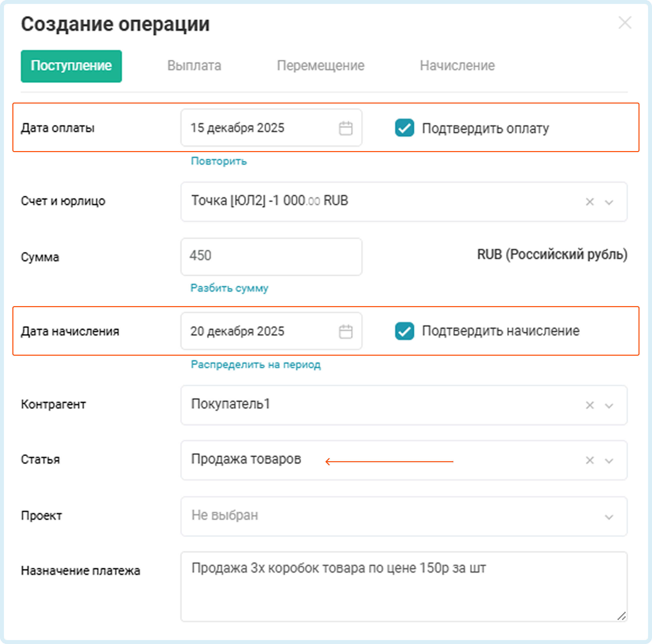Toggle Подтвердить оплату checkbox
The image size is (652, 644).
(404, 128)
